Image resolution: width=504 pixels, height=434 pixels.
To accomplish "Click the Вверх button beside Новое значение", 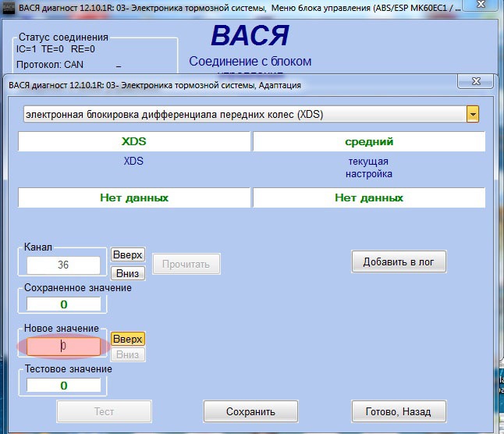I will [x=128, y=340].
